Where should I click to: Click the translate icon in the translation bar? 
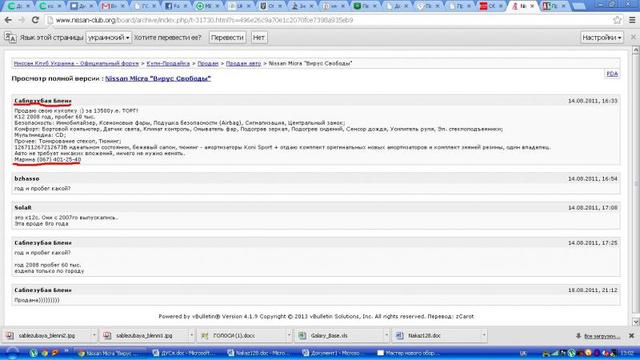click(x=10, y=38)
